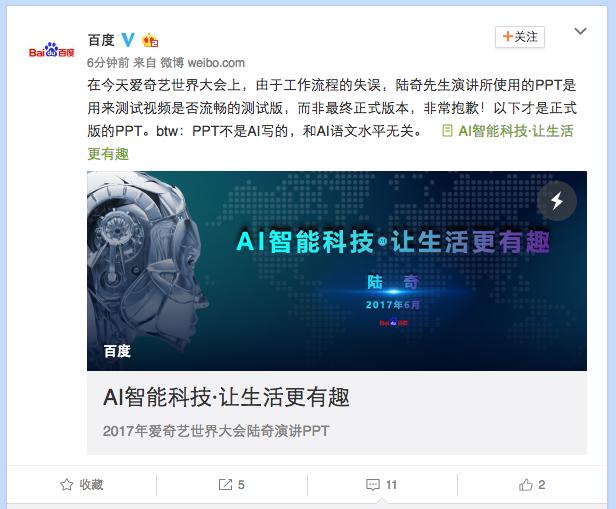Follow Baidu with the 关注 button
Screen dimensions: 616x509
click(520, 37)
